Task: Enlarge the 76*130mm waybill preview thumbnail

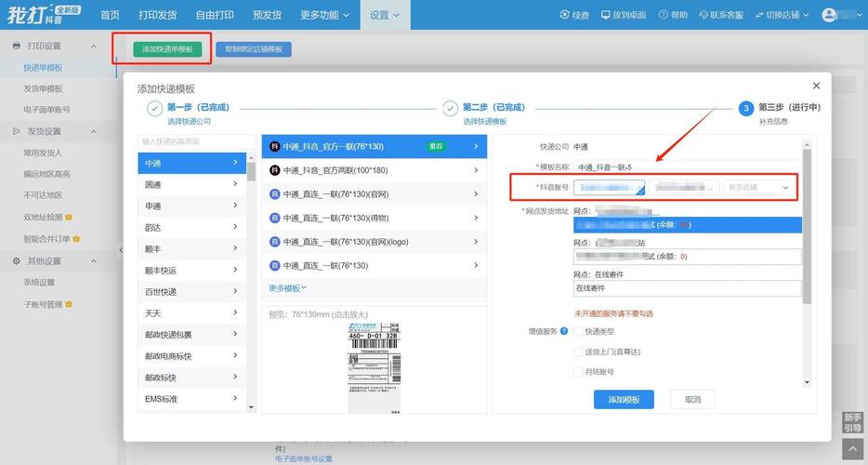Action: pos(375,367)
